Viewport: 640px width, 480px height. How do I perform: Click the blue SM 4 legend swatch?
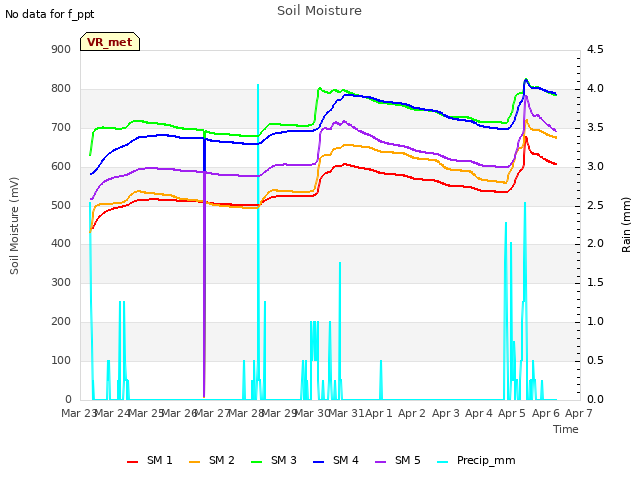point(318,462)
